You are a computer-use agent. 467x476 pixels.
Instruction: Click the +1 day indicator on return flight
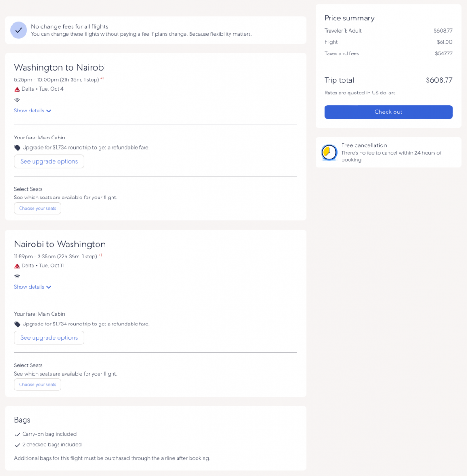[100, 255]
